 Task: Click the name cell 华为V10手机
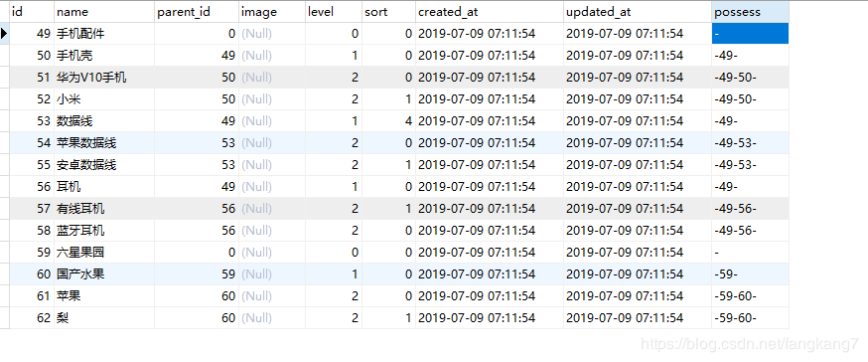pyautogui.click(x=104, y=78)
